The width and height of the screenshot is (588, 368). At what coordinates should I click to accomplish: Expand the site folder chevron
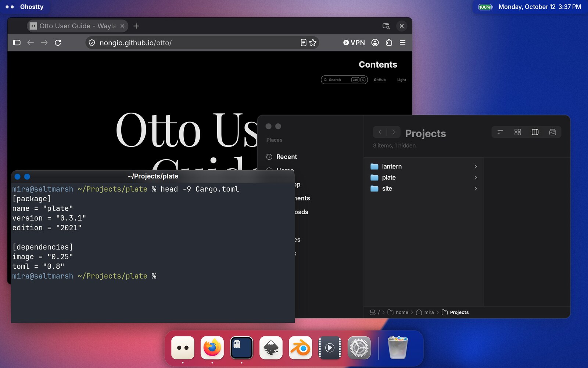476,188
